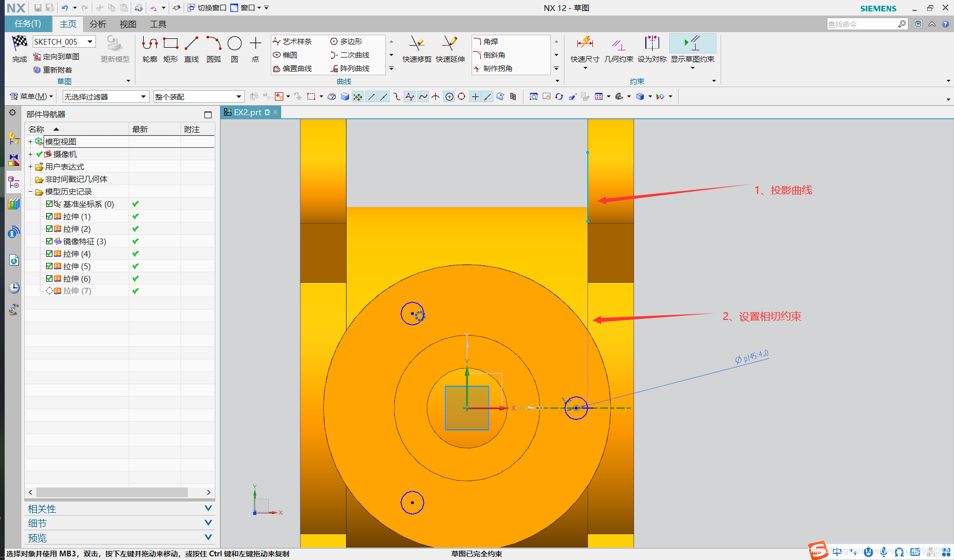Open the 菜单(M) menu
Viewport: 954px width, 560px height.
coord(32,96)
